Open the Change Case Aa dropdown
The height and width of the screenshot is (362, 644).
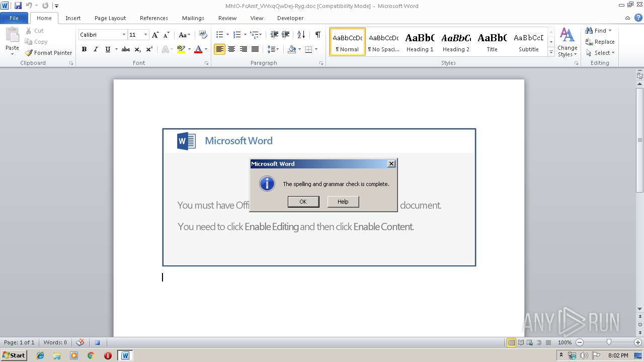pos(185,35)
